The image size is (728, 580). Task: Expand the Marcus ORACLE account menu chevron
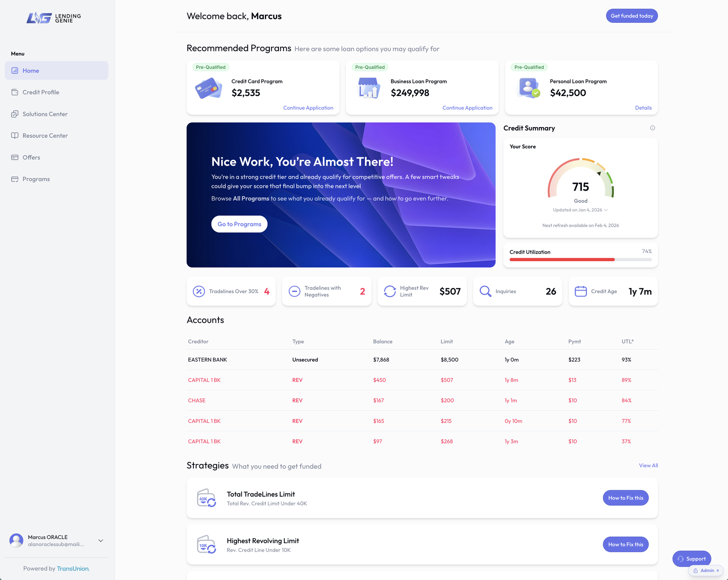tap(101, 541)
